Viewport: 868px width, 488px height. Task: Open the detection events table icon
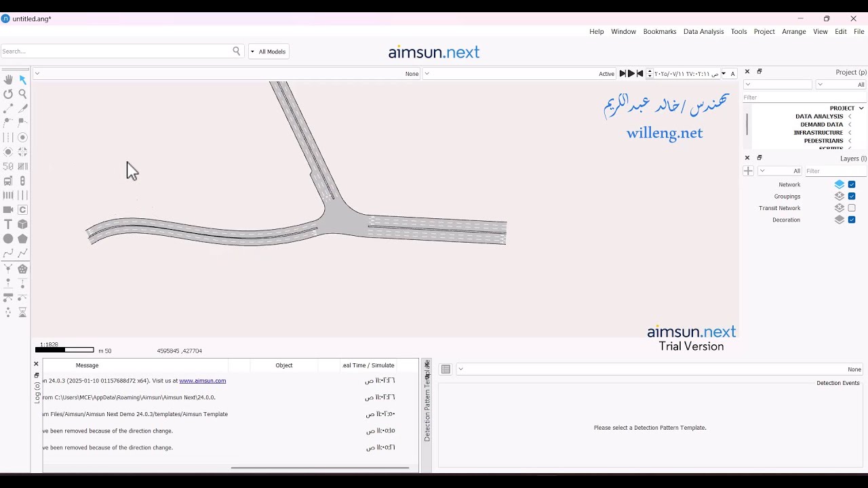click(446, 369)
